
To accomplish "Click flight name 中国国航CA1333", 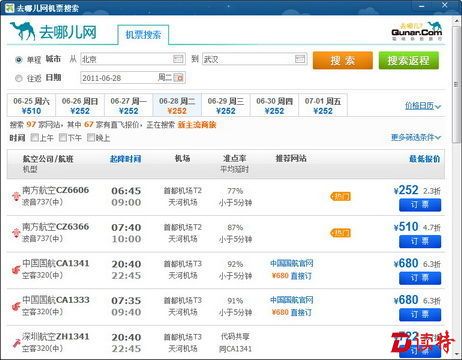I will point(56,300).
